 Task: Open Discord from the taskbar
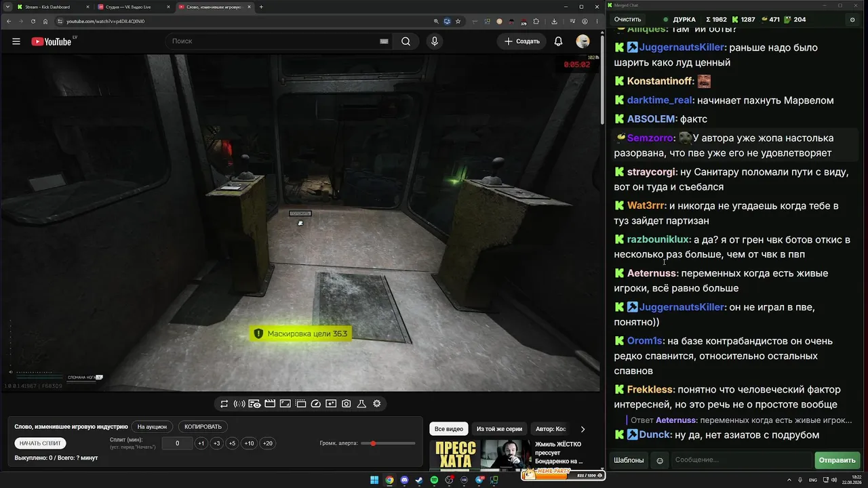click(404, 481)
